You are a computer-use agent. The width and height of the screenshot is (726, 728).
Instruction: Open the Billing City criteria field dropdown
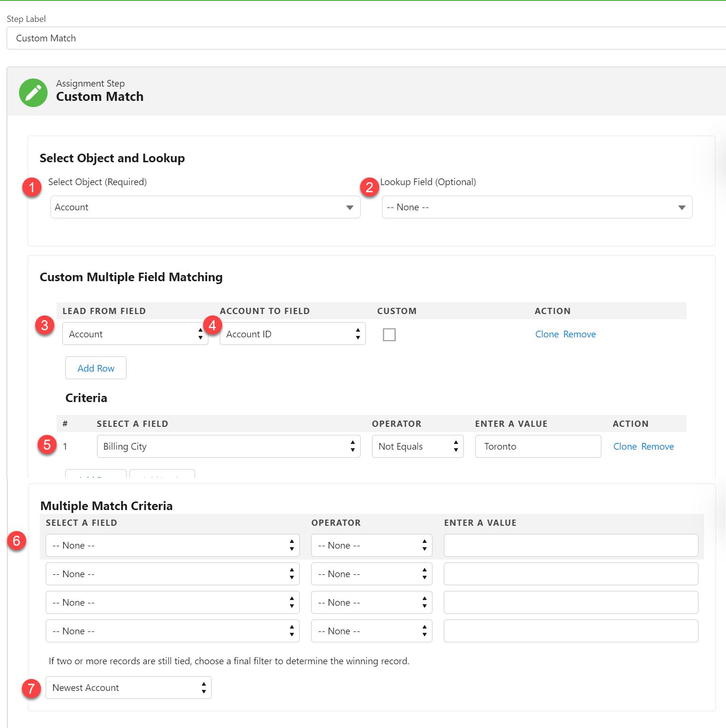point(228,446)
